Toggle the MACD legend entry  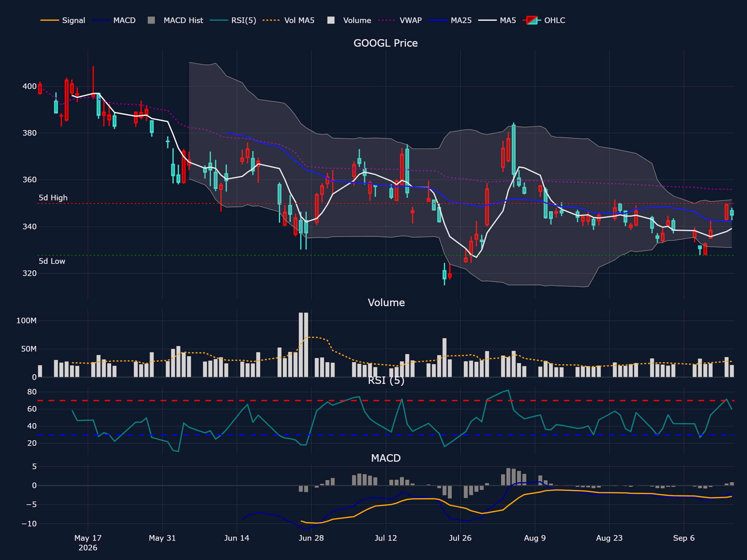(x=114, y=20)
